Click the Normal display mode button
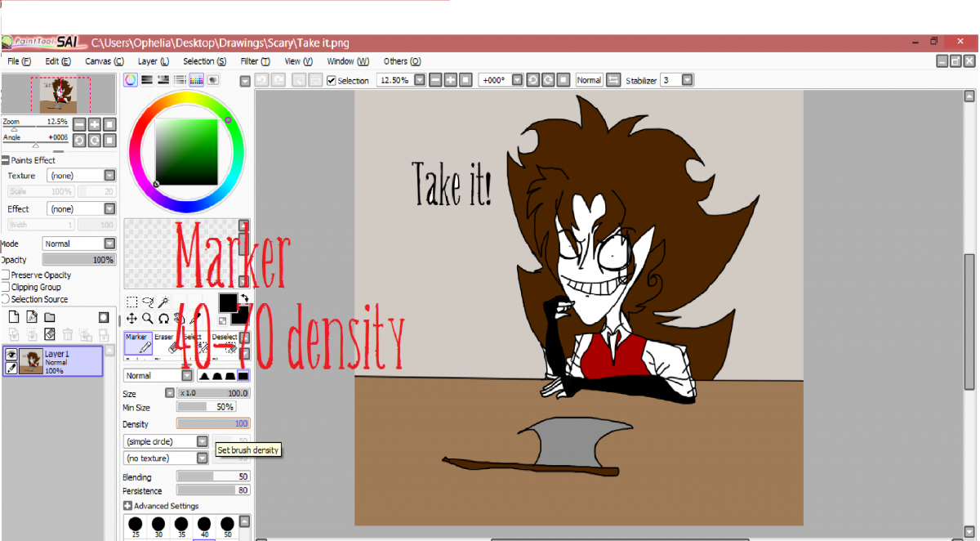This screenshot has width=980, height=541. [x=589, y=80]
